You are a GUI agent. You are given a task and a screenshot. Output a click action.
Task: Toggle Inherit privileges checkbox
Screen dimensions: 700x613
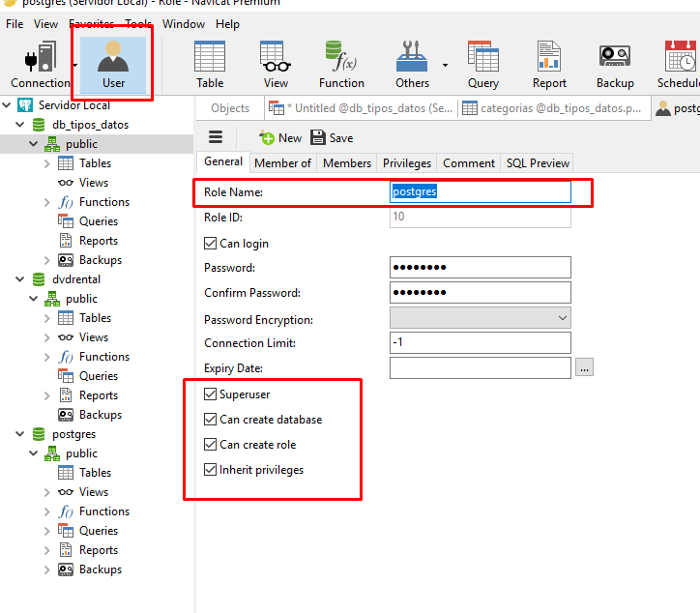pyautogui.click(x=210, y=470)
